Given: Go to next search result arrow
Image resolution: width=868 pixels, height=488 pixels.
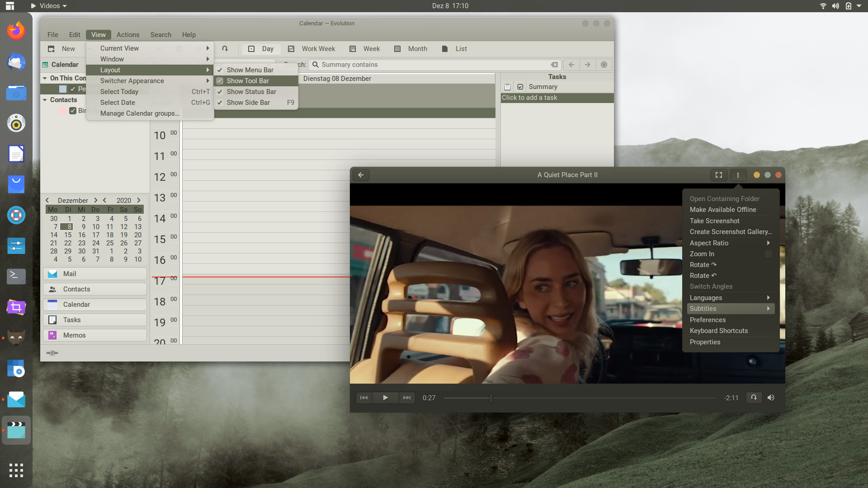Looking at the screenshot, I should [587, 65].
